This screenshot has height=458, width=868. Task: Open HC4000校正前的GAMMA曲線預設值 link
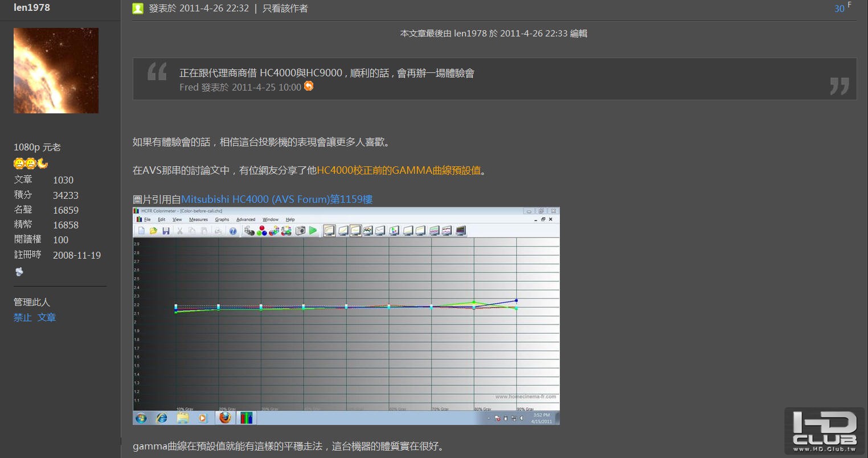point(399,170)
